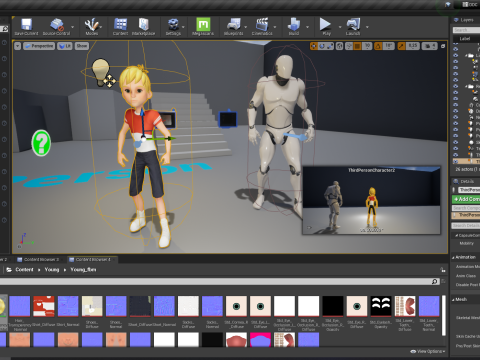Screen dimensions: 480x360
Task: Click the Launch toolbar icon
Action: click(353, 24)
